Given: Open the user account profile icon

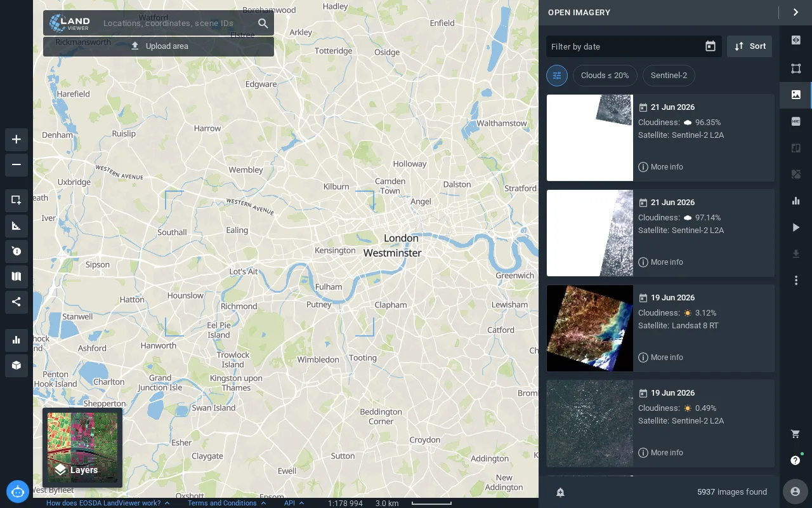Looking at the screenshot, I should [x=796, y=491].
